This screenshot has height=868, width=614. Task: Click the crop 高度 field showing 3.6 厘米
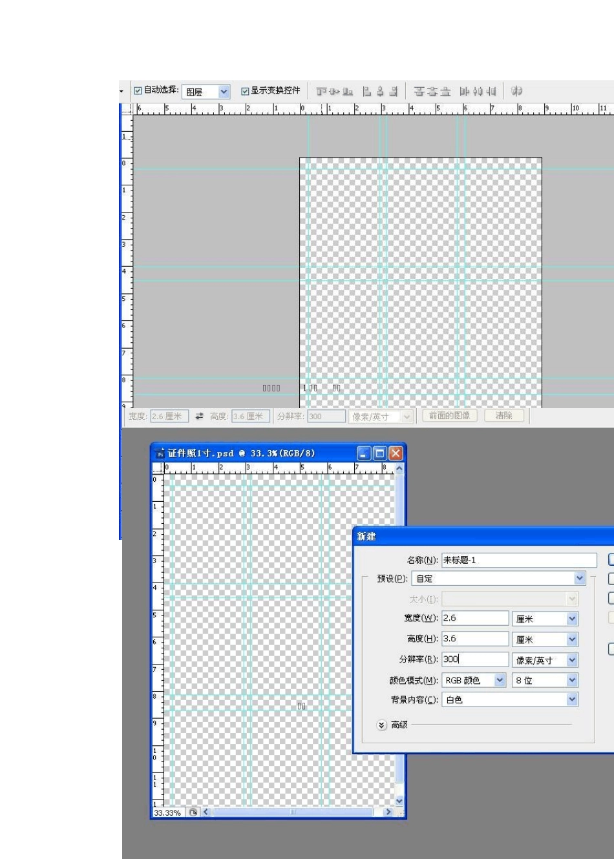[251, 417]
